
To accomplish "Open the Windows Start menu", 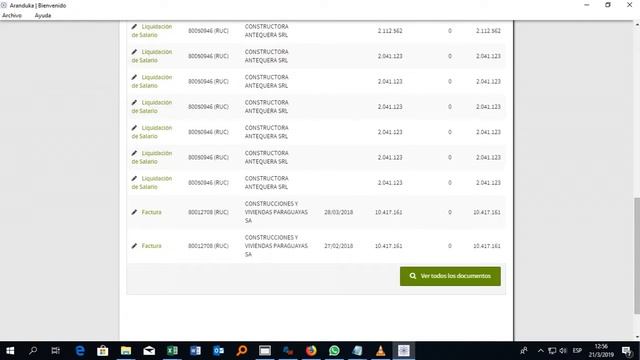I will [10, 351].
